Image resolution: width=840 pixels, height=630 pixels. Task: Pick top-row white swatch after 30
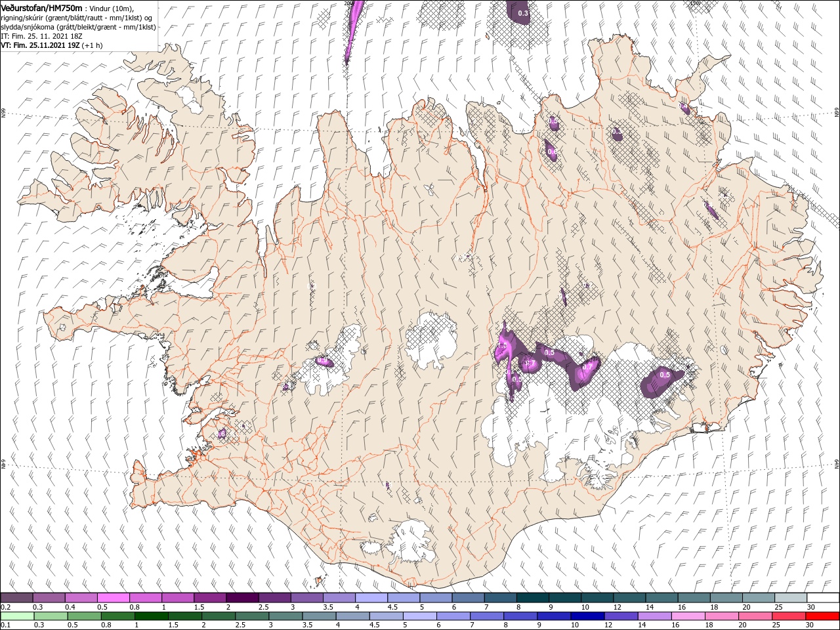pos(822,598)
